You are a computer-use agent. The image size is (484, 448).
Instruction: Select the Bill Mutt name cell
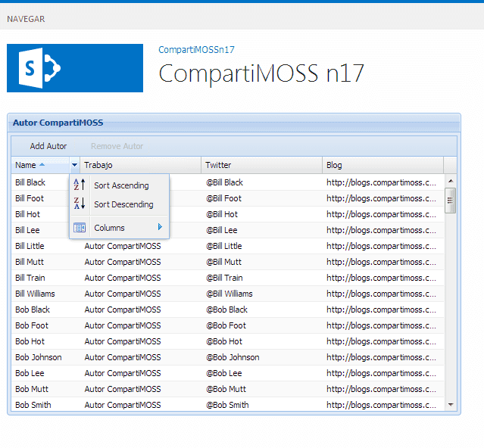(x=45, y=262)
